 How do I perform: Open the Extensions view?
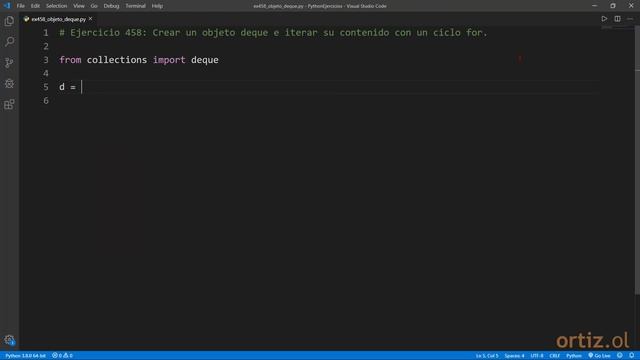[9, 104]
